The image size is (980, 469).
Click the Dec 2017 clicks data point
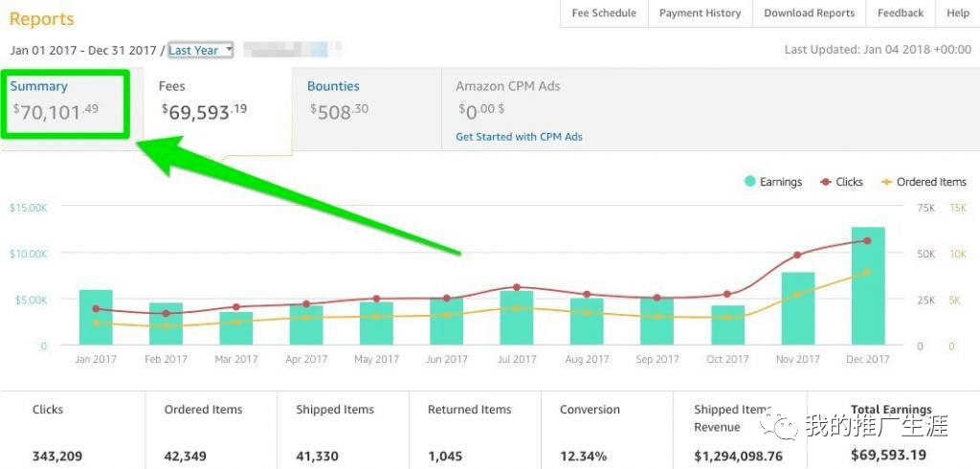coord(868,240)
